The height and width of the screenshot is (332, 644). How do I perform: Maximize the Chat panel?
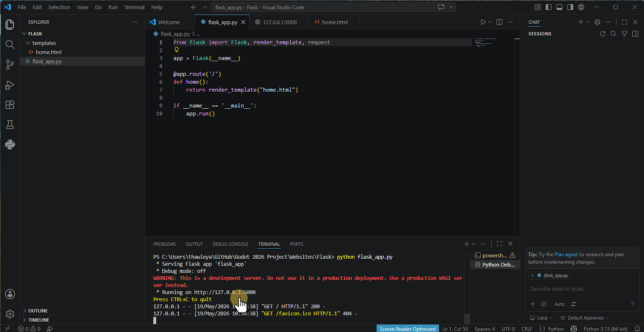click(x=624, y=22)
